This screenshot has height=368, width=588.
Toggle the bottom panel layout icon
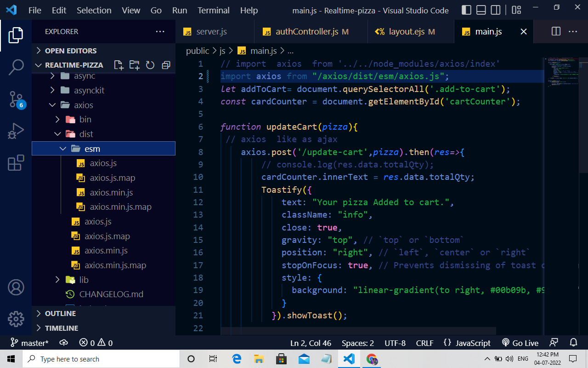point(481,10)
